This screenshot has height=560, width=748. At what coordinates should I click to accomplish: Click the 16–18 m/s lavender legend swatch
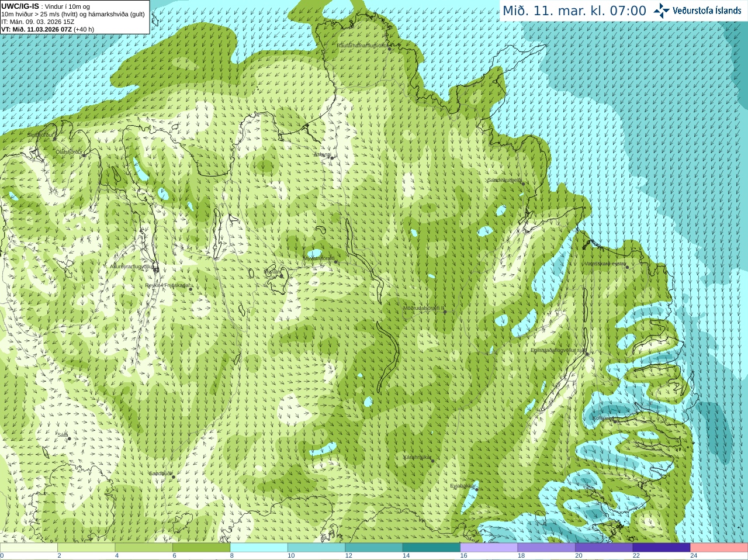click(x=489, y=548)
